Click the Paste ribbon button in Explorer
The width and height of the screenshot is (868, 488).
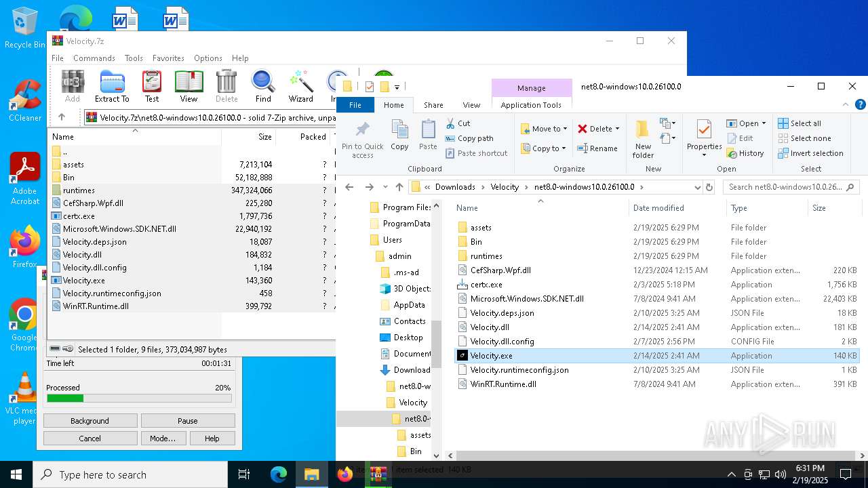pyautogui.click(x=428, y=135)
